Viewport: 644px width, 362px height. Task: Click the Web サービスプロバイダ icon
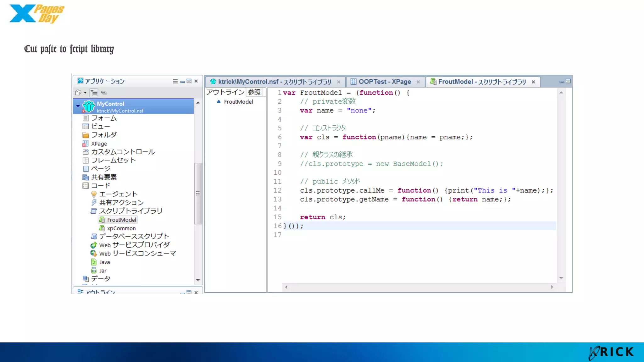tap(94, 245)
